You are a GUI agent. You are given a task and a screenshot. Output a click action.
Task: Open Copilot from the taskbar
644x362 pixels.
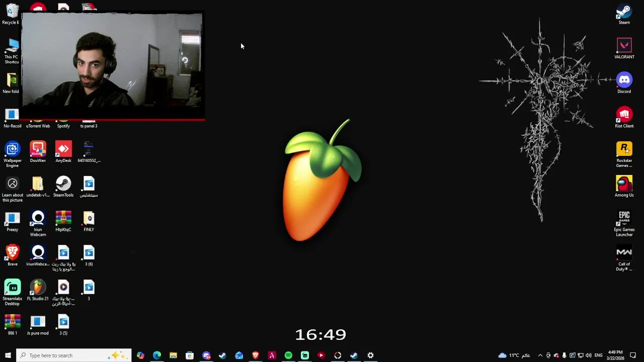click(140, 355)
